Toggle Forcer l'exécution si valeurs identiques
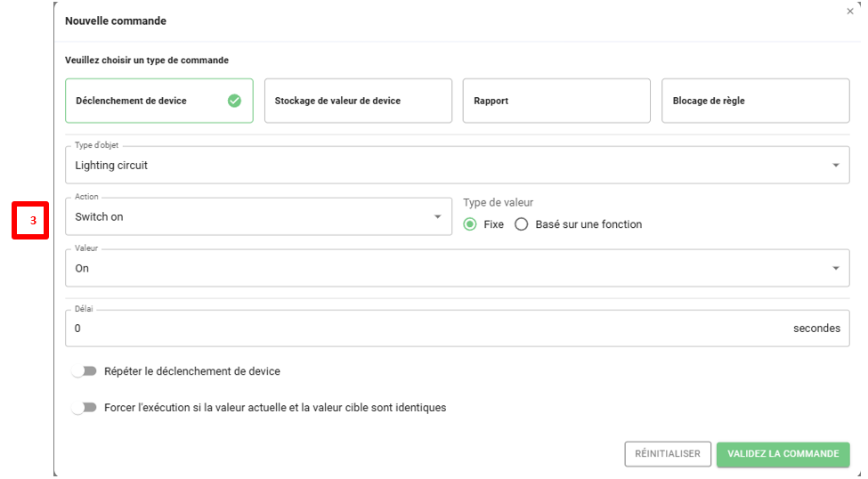 85,408
